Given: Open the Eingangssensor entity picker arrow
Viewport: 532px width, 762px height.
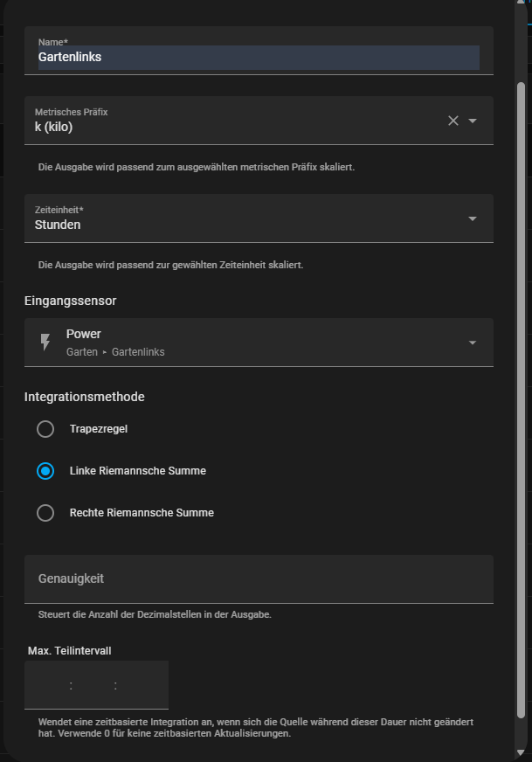Looking at the screenshot, I should point(473,343).
